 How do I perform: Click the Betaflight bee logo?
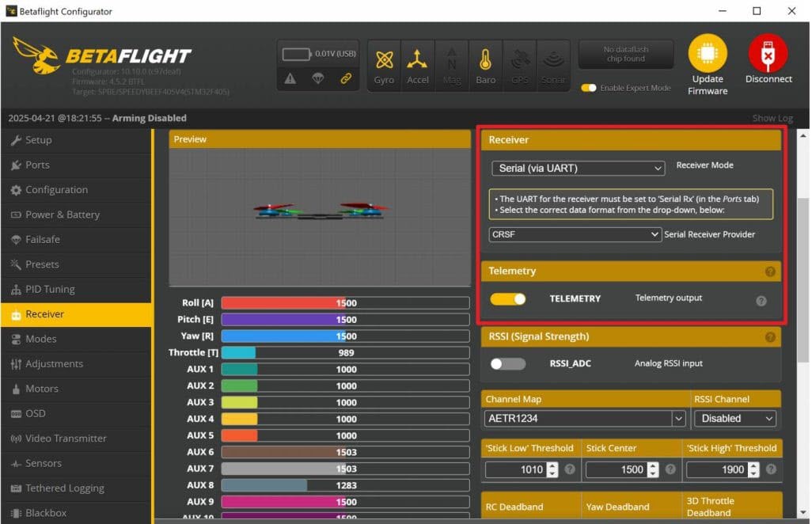click(36, 55)
